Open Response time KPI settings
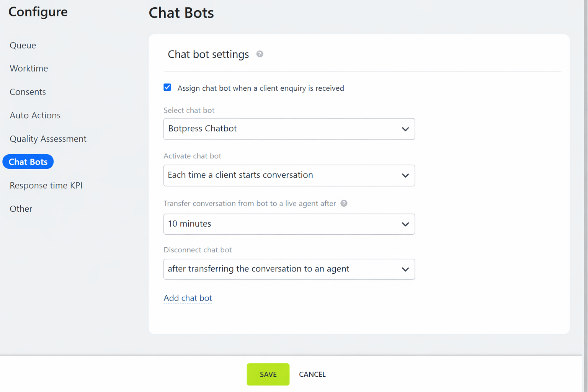588x392 pixels. coord(46,185)
